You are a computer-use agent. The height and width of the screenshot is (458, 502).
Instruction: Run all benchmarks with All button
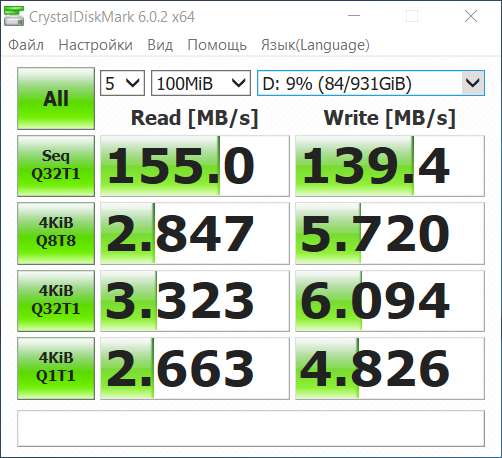click(x=56, y=98)
